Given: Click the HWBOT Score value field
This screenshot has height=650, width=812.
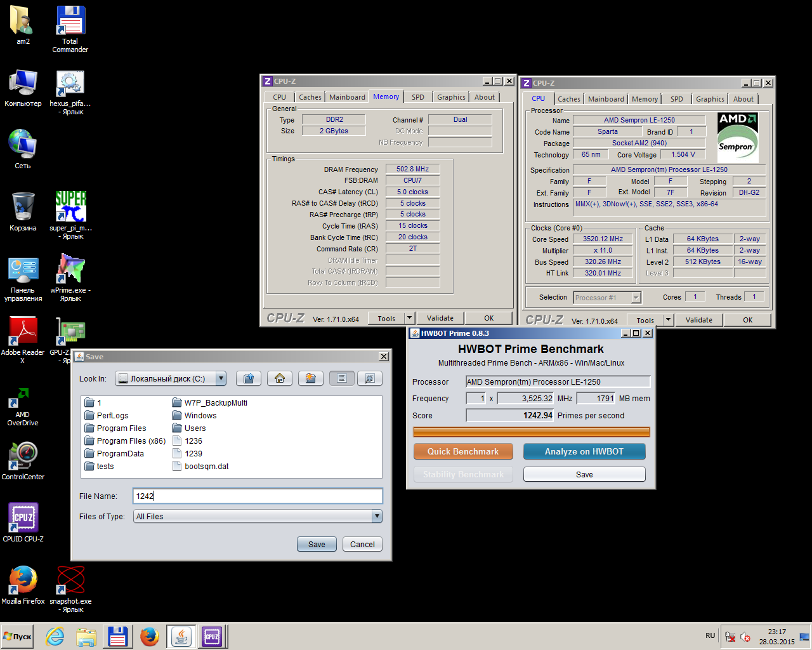Looking at the screenshot, I should coord(510,415).
